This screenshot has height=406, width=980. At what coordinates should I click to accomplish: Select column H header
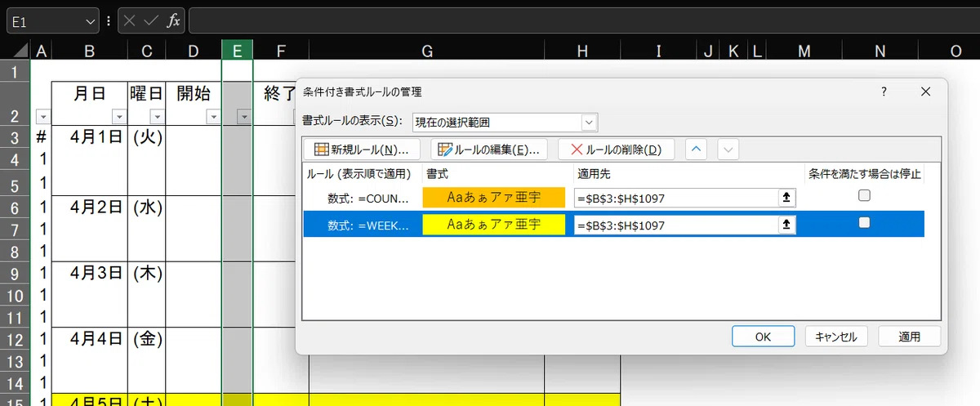pos(582,51)
